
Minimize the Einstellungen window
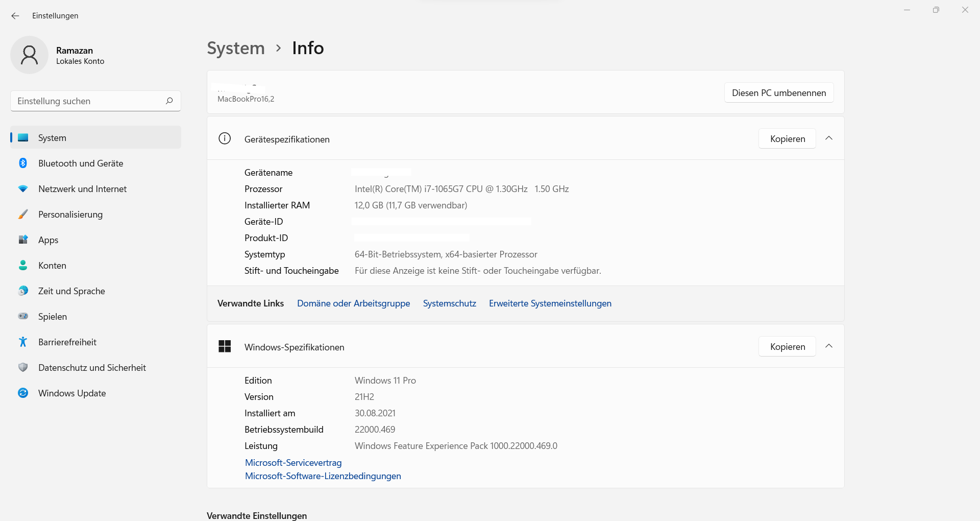tap(907, 10)
